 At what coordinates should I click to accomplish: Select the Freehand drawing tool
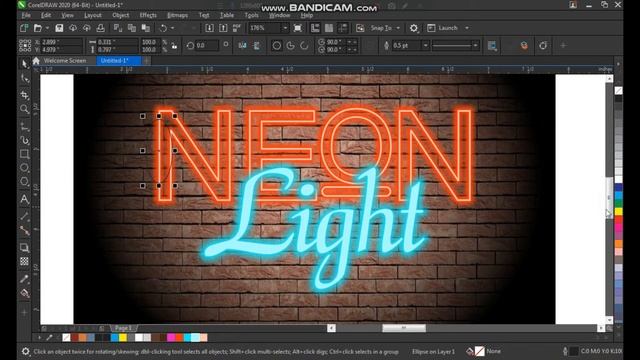click(24, 126)
